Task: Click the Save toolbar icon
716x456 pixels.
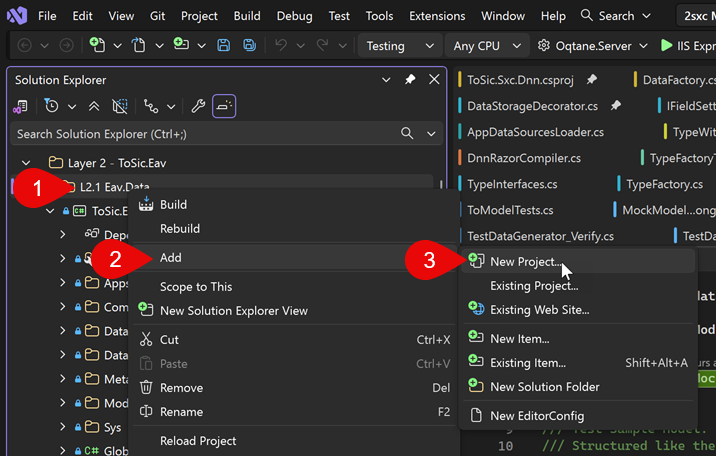Action: (x=223, y=45)
